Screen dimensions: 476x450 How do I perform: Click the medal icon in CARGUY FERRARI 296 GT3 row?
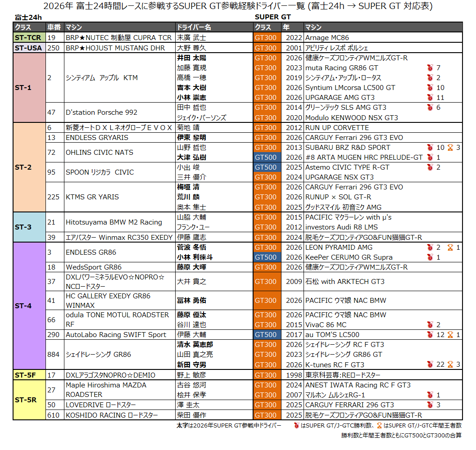coord(430,405)
